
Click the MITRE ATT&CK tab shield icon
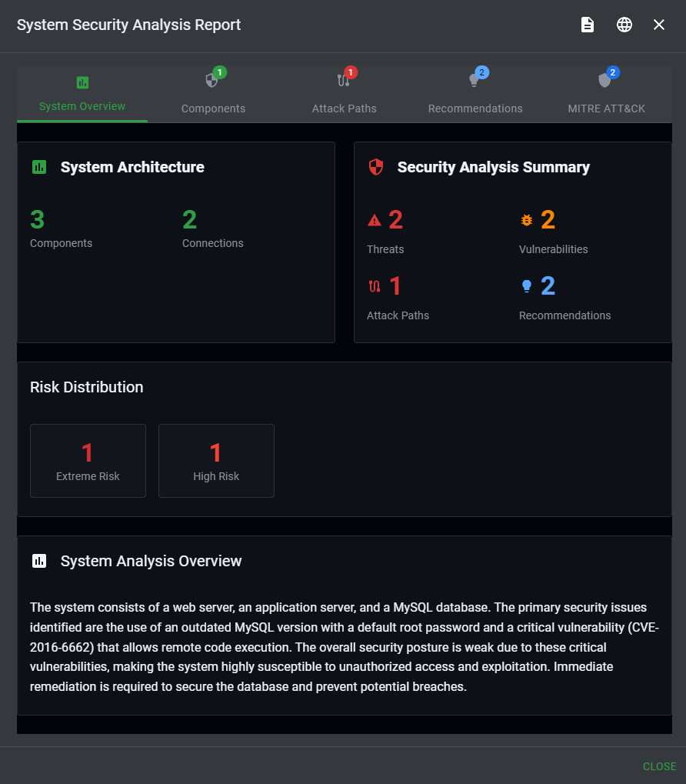(x=604, y=81)
